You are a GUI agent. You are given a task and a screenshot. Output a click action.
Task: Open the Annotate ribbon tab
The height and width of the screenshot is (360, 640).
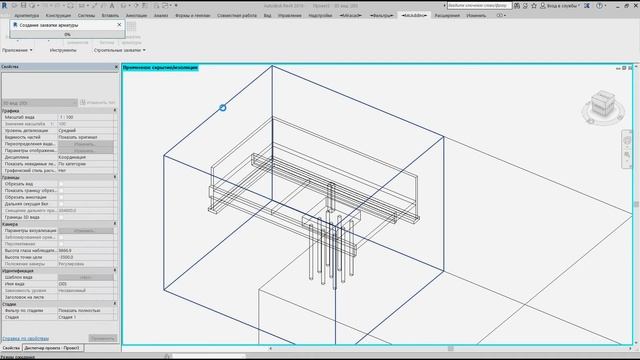click(136, 16)
